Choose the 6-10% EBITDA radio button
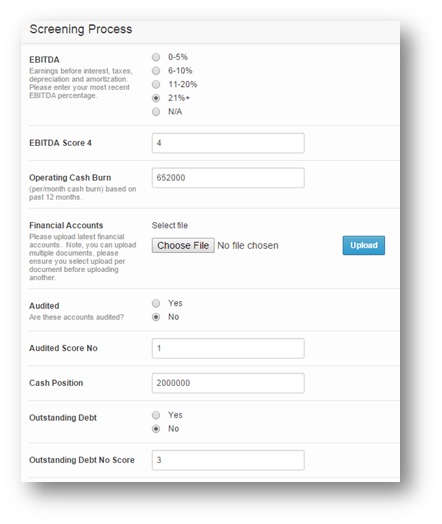Image resolution: width=442 pixels, height=524 pixels. tap(156, 71)
